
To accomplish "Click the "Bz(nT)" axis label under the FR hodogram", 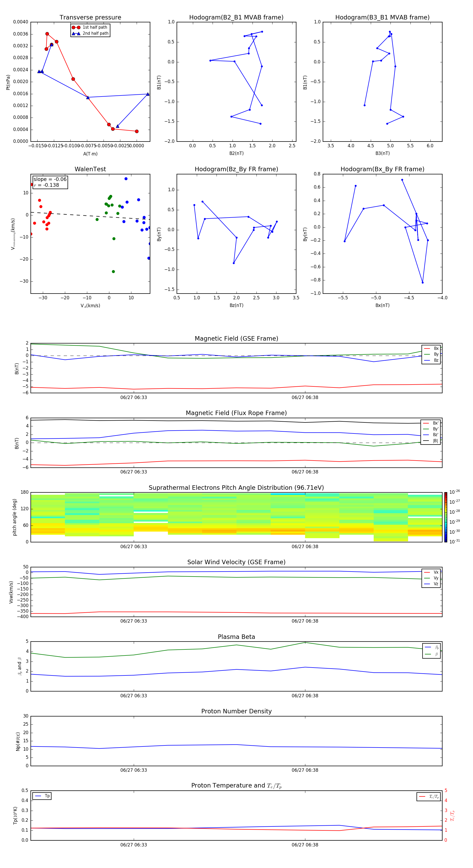I will coord(236,305).
